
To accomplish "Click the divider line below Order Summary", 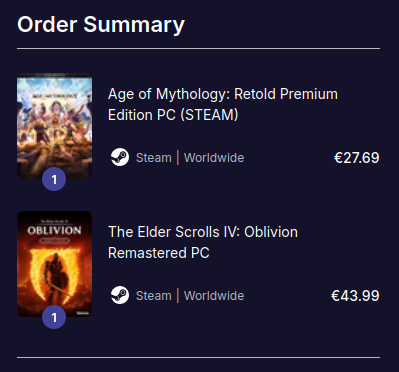I will click(199, 49).
